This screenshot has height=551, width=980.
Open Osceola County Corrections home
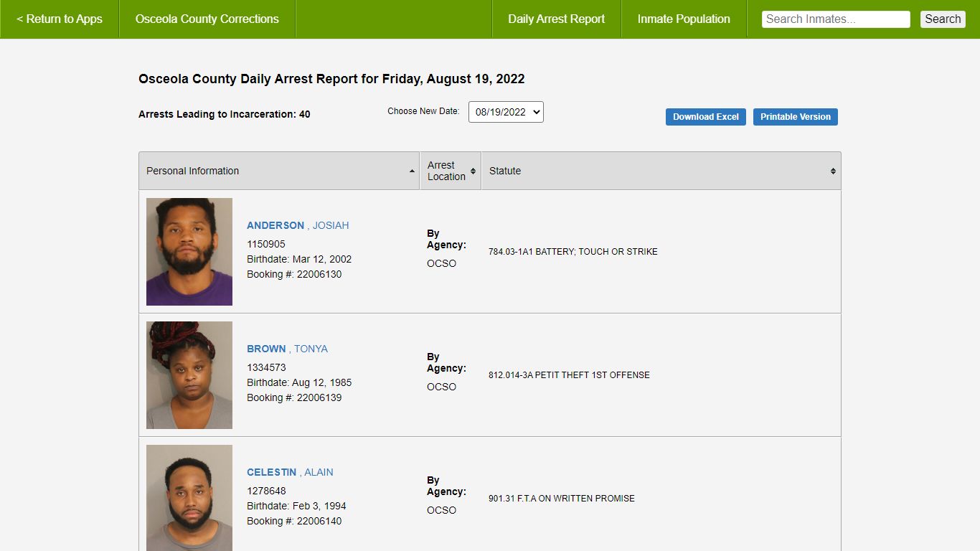click(x=207, y=19)
